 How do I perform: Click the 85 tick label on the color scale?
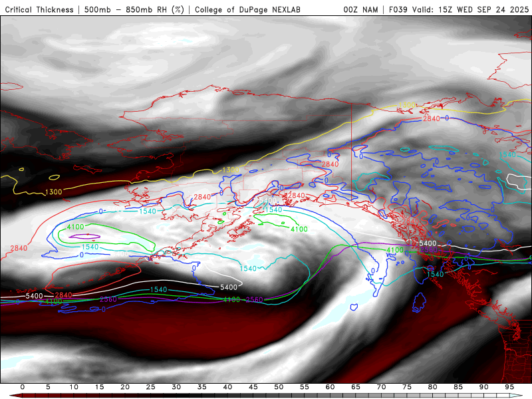[458, 387]
